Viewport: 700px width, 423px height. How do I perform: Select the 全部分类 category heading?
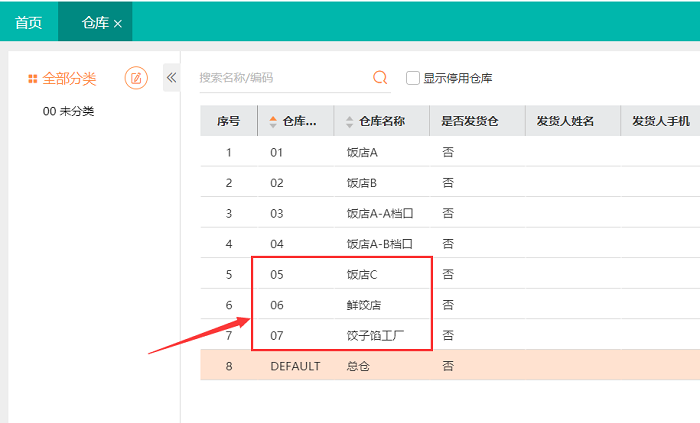(69, 78)
